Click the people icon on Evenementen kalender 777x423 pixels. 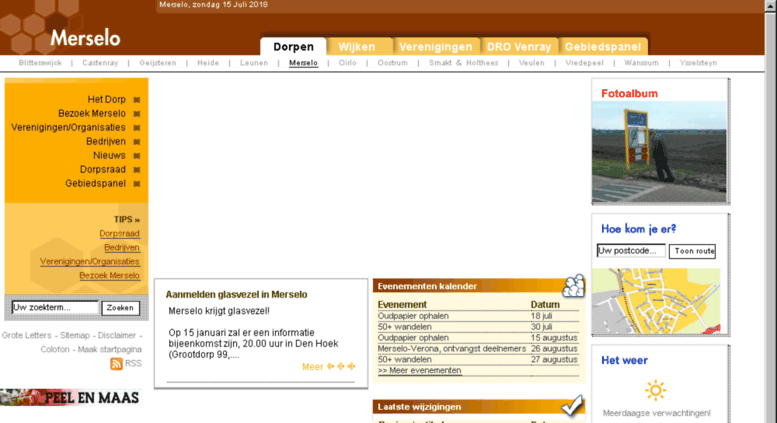(573, 286)
